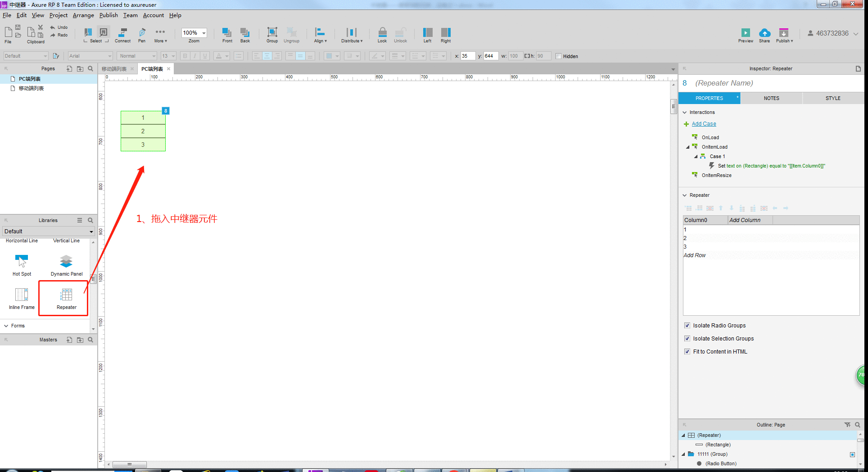The height and width of the screenshot is (472, 868).
Task: Select the Connect tool in toolbar
Action: [122, 35]
